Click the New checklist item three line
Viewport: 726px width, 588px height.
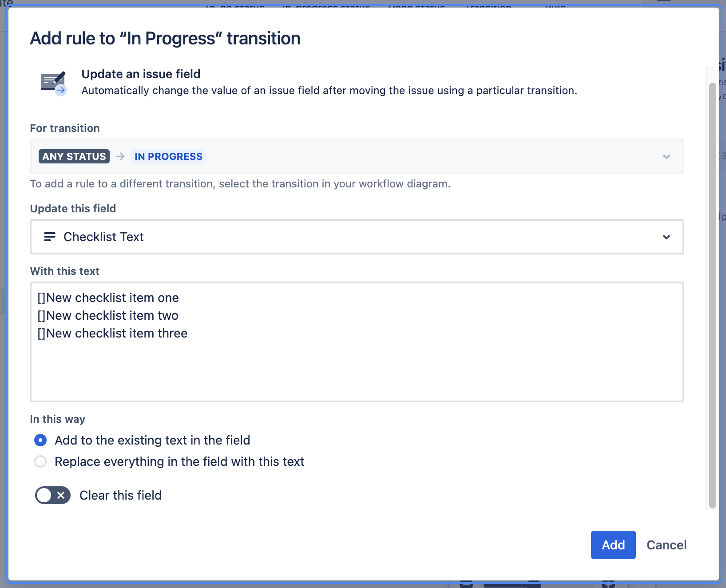tap(116, 334)
